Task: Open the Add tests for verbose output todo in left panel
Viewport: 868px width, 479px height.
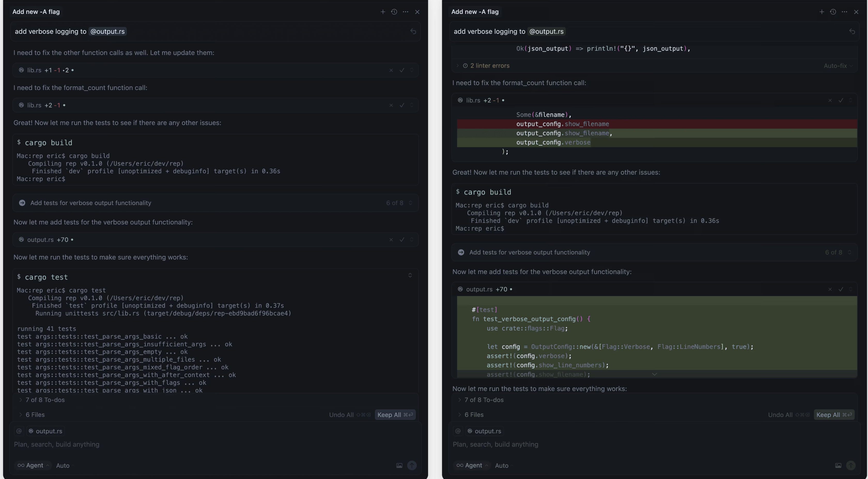Action: click(216, 203)
